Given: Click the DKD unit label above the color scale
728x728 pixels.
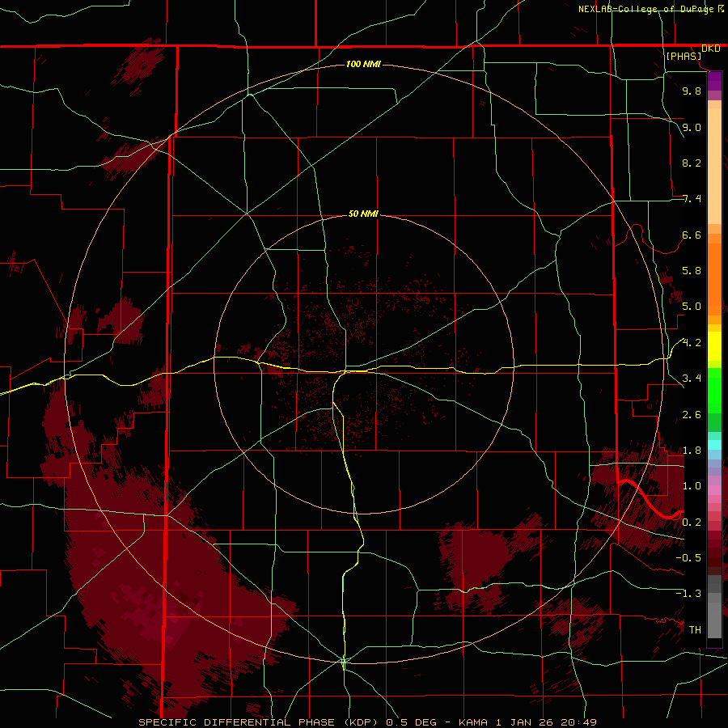Looking at the screenshot, I should (711, 49).
